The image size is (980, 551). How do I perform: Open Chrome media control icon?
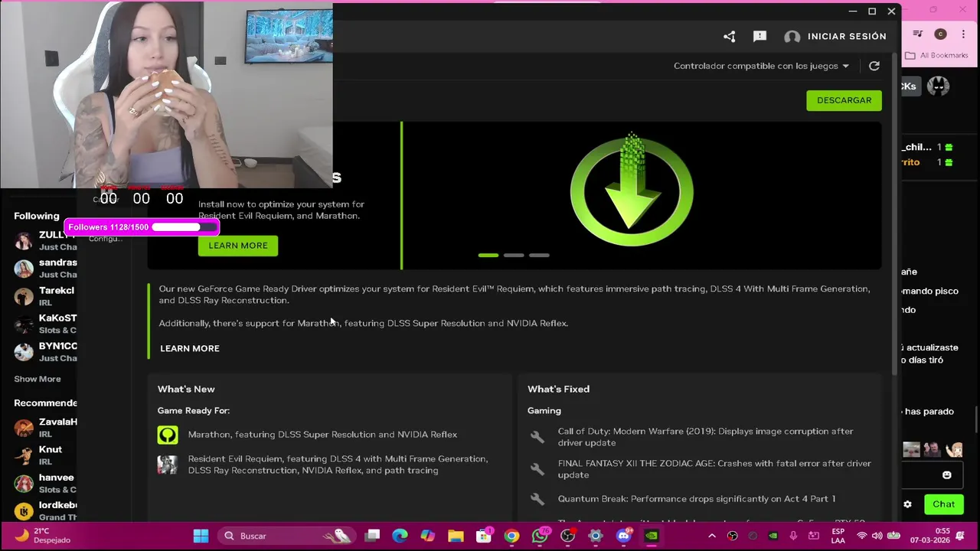(x=917, y=34)
